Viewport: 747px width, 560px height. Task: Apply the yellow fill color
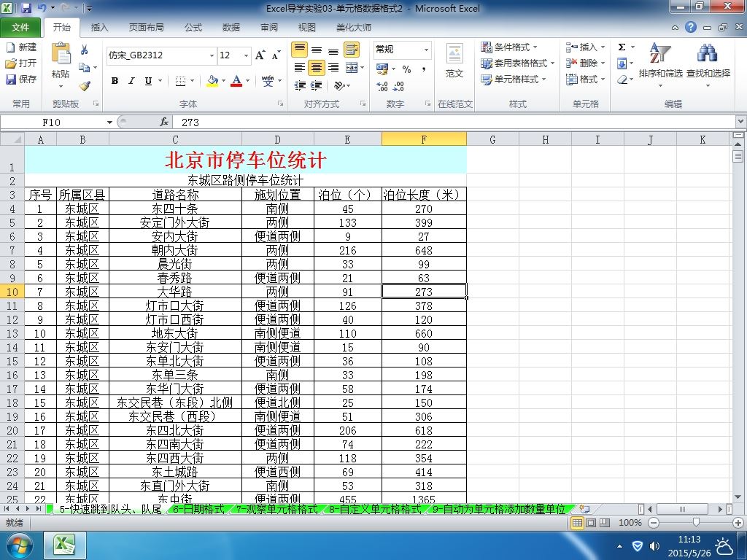pyautogui.click(x=213, y=81)
